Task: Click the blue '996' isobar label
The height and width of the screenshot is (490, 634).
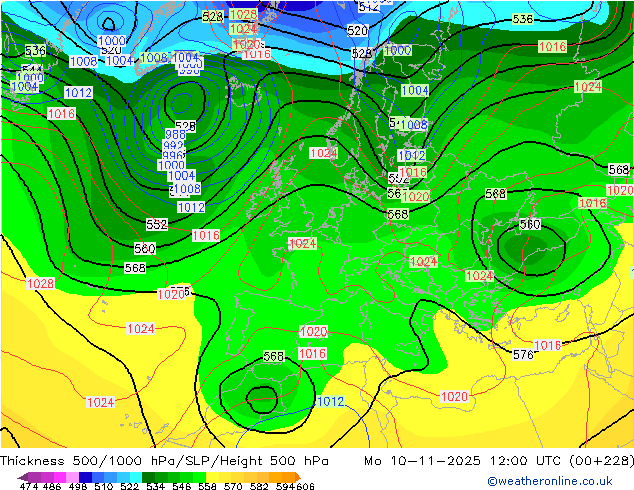Action: coord(173,155)
